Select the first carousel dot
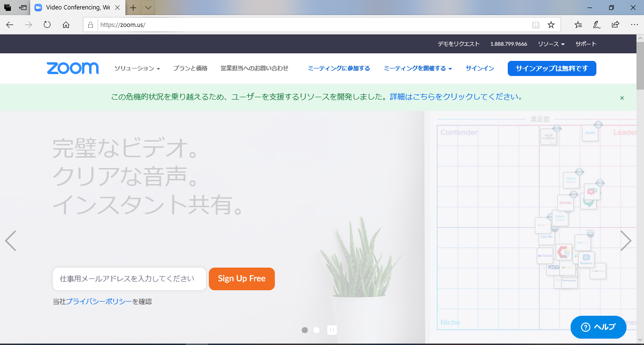Image resolution: width=644 pixels, height=345 pixels. point(305,330)
